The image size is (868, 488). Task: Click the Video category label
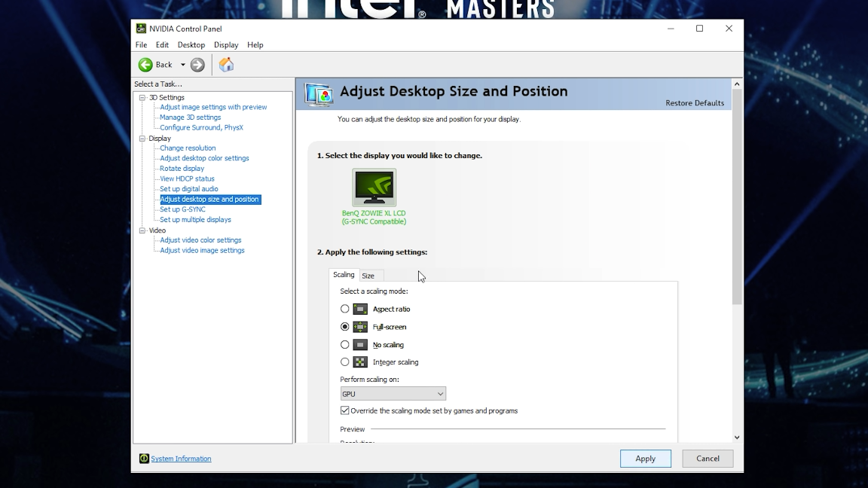[x=157, y=230]
